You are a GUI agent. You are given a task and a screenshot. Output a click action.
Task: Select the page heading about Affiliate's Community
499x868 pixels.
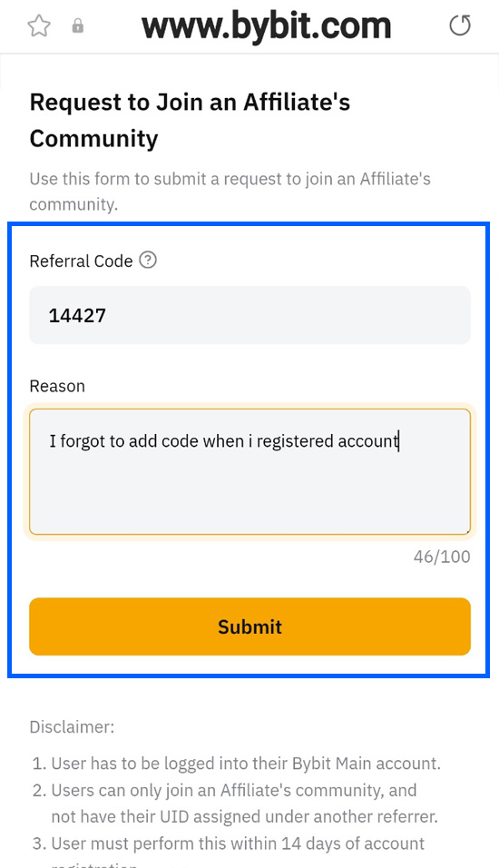pos(190,120)
